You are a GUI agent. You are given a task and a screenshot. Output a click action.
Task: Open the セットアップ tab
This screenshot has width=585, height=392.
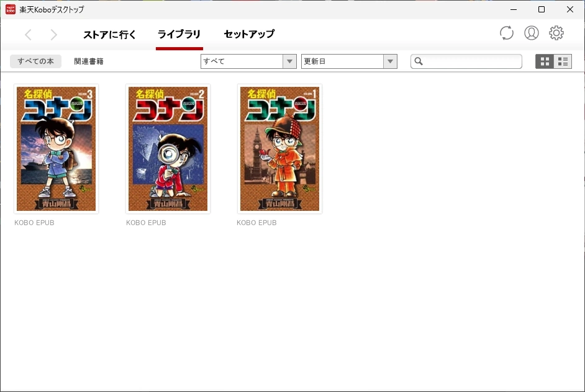(x=249, y=34)
